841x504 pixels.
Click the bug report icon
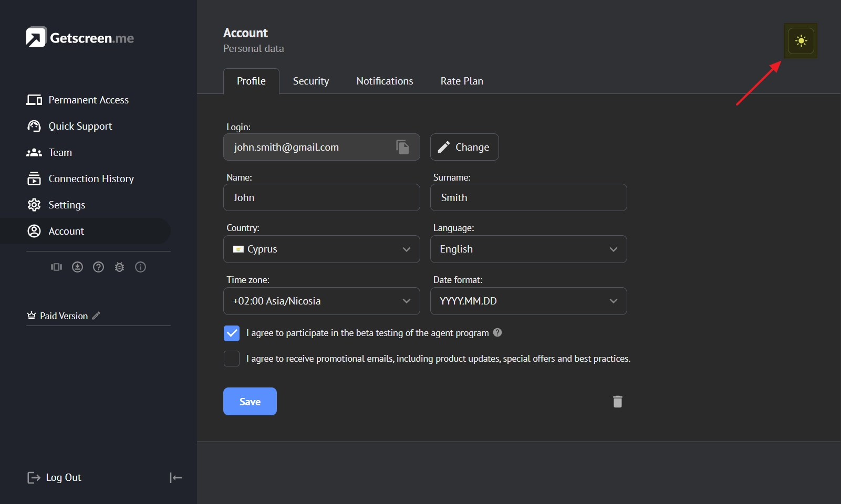coord(119,267)
